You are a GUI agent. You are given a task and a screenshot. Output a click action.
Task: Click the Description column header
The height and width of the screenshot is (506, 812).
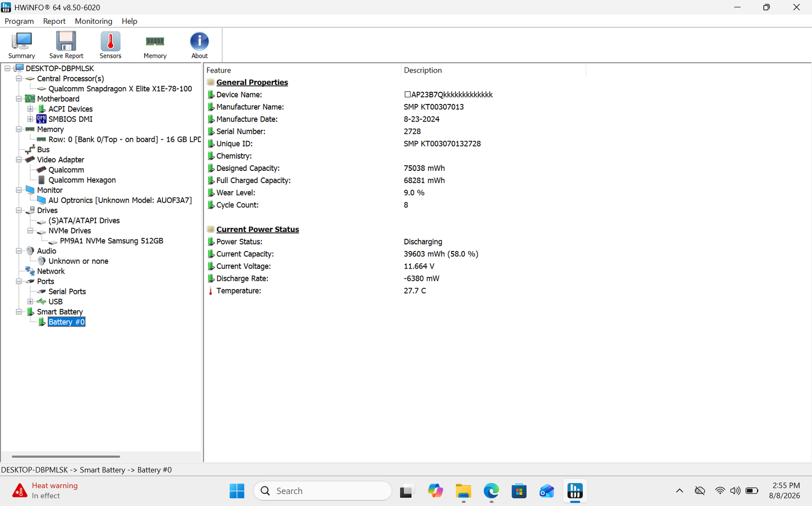(493, 70)
